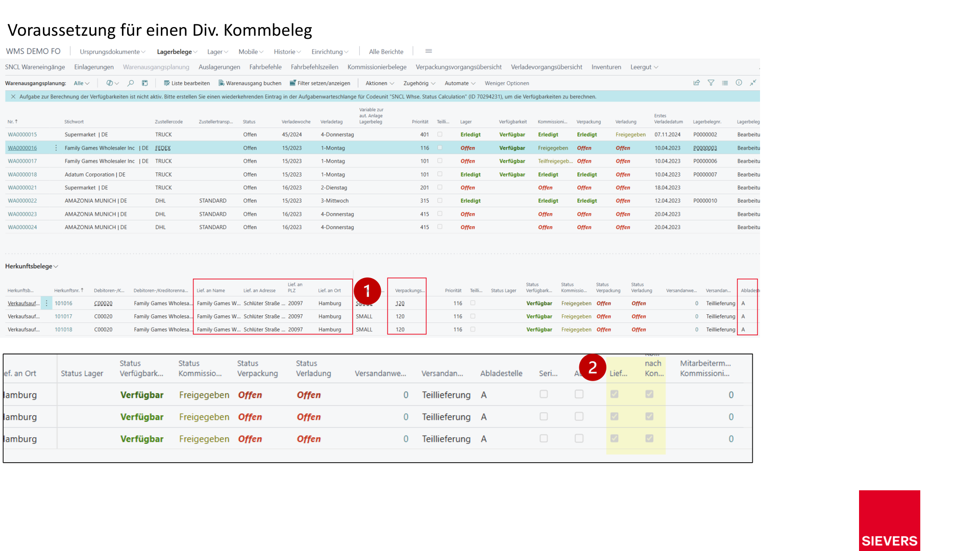Image resolution: width=980 pixels, height=551 pixels.
Task: Select Lagerbelegnr. P0000003
Action: click(x=705, y=148)
